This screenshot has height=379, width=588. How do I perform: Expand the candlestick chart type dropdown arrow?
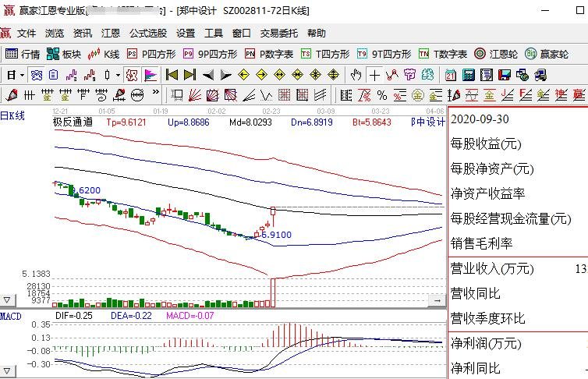point(118,76)
